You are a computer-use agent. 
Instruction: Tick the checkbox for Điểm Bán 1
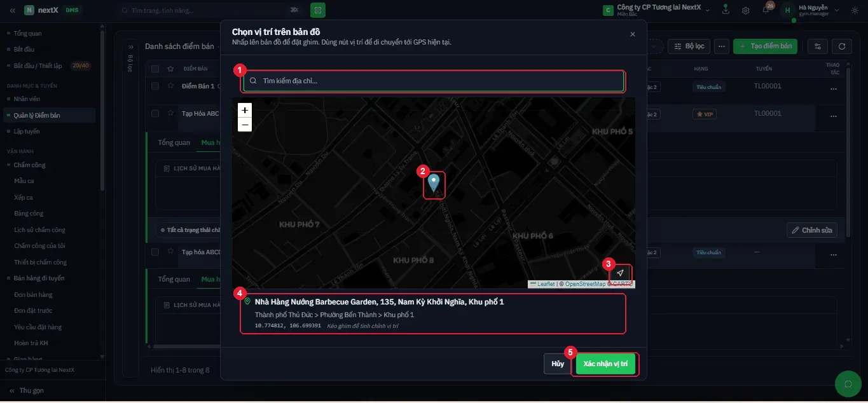coord(155,86)
